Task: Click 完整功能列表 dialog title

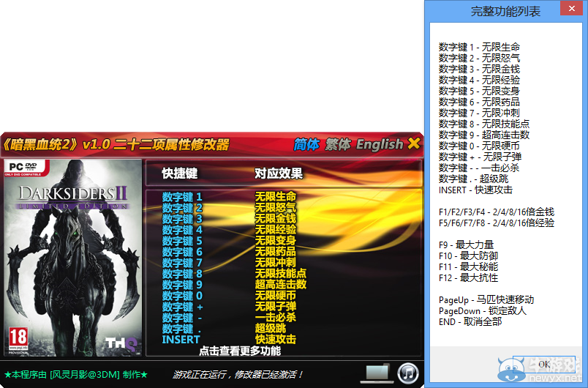Action: click(x=505, y=11)
